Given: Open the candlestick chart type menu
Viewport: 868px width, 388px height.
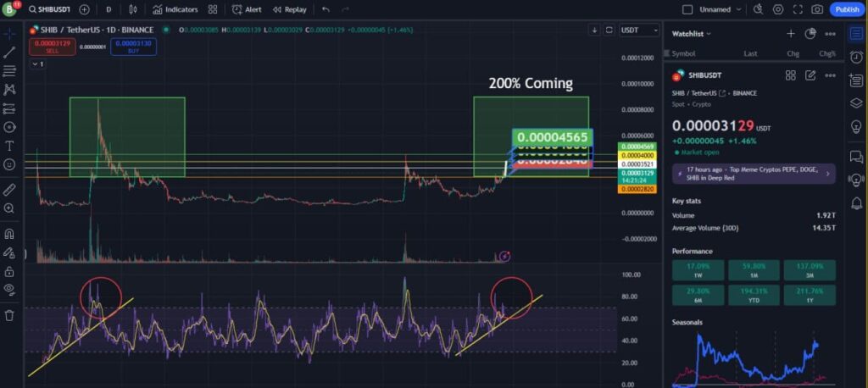Looking at the screenshot, I should point(133,9).
